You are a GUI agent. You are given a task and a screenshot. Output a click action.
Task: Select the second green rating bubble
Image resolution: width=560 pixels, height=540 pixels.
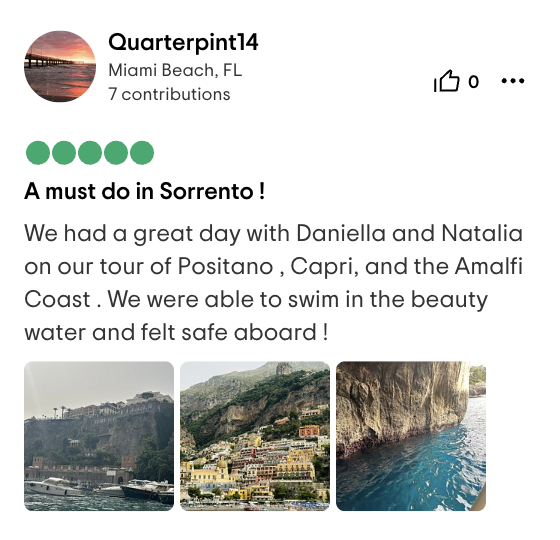[64, 153]
